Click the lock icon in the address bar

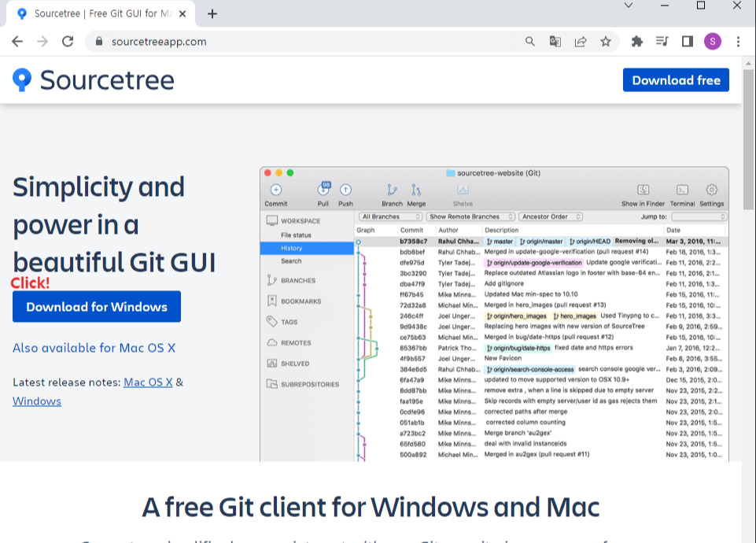99,42
